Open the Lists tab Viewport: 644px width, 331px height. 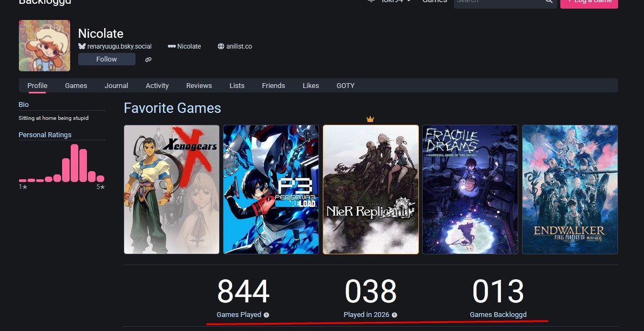[237, 85]
